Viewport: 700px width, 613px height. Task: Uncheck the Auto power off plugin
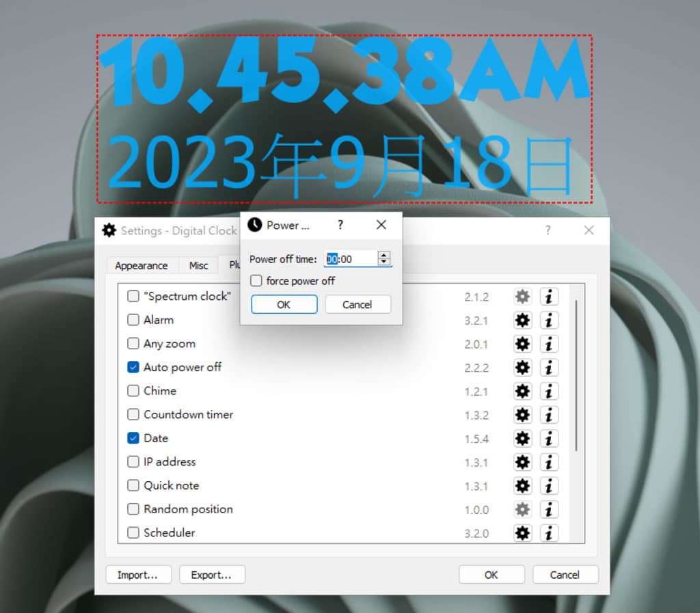tap(133, 367)
